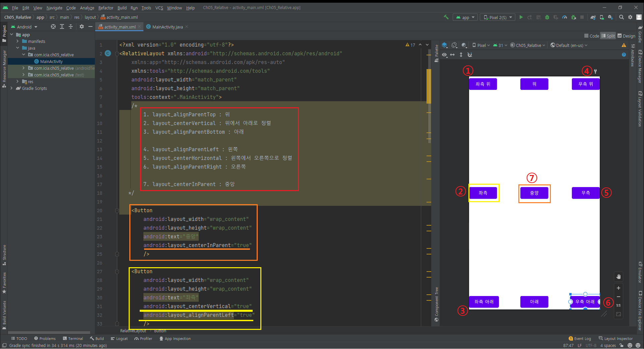This screenshot has width=644, height=349.
Task: Open the Night Mode dropdown
Action: tap(464, 45)
